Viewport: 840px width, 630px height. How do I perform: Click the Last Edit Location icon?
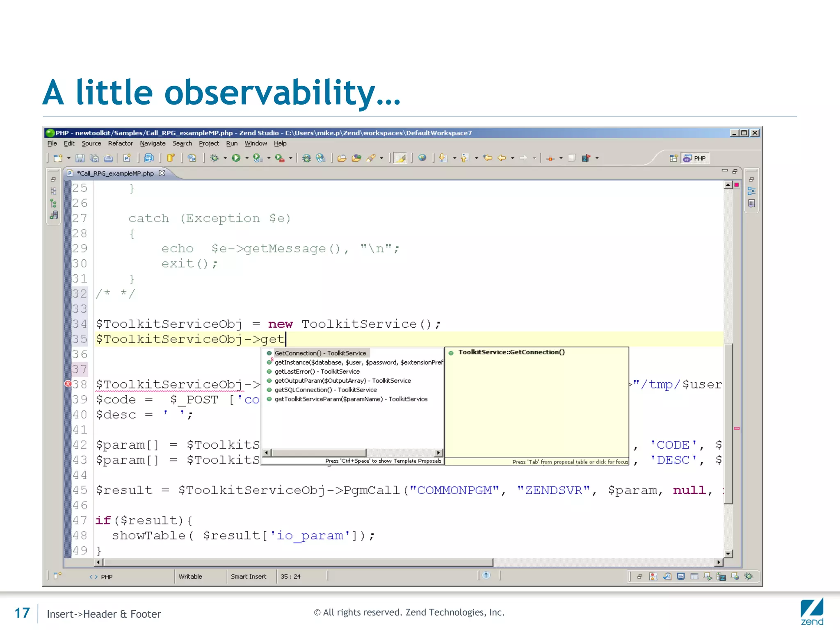coord(487,158)
